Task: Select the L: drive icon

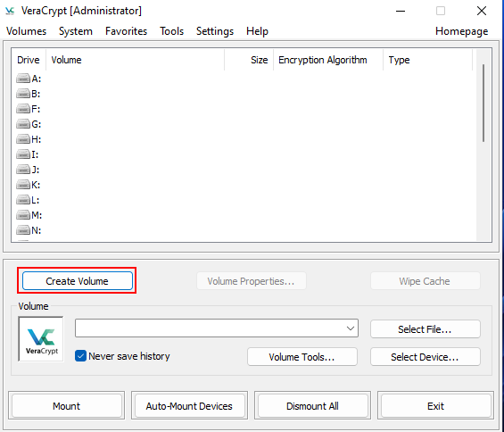Action: point(23,200)
